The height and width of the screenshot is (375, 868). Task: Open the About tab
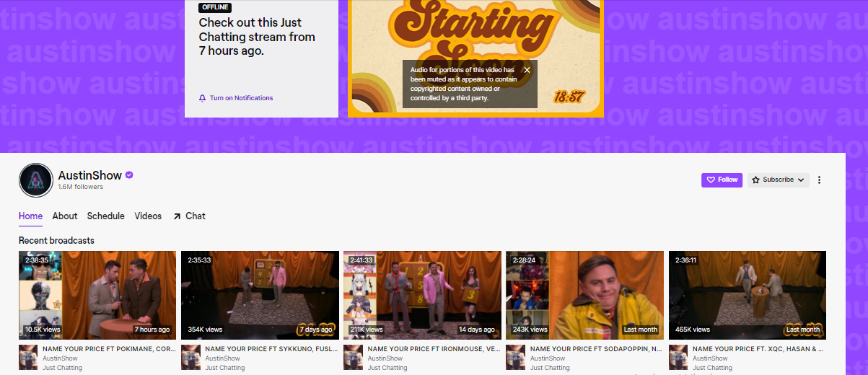pyautogui.click(x=65, y=216)
